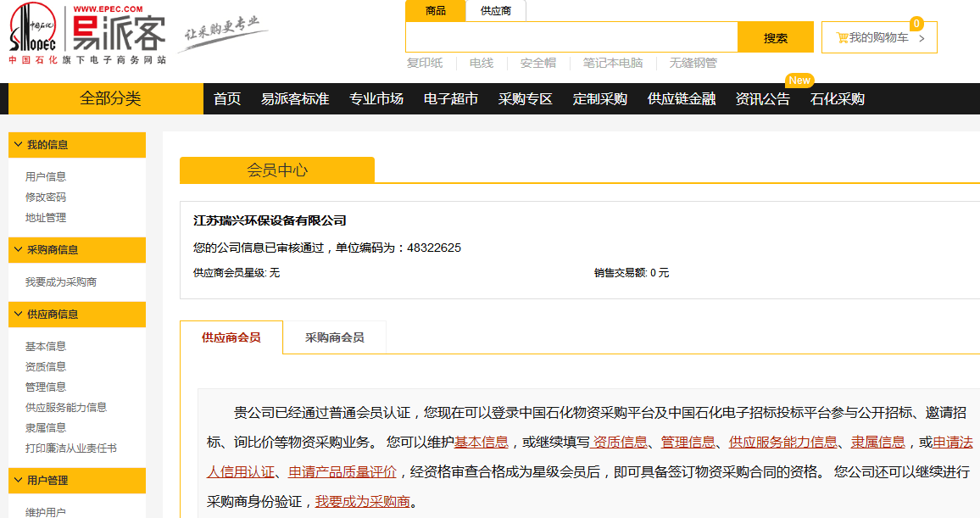The image size is (980, 518).
Task: Open the 全部分类 category menu
Action: 110,98
